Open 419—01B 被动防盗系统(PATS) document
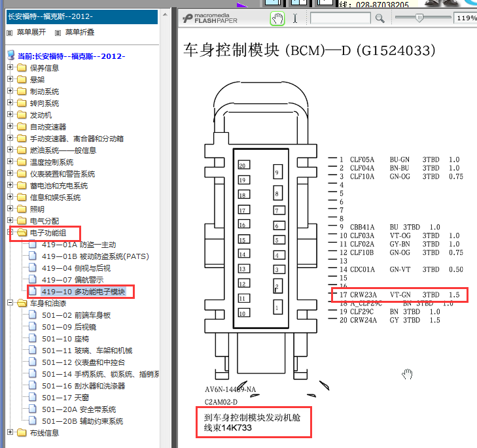 [x=96, y=256]
